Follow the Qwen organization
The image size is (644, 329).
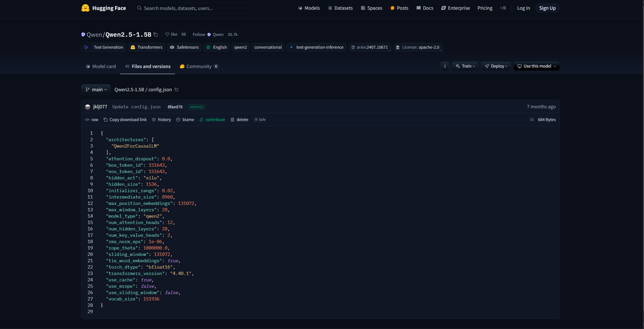tap(208, 34)
